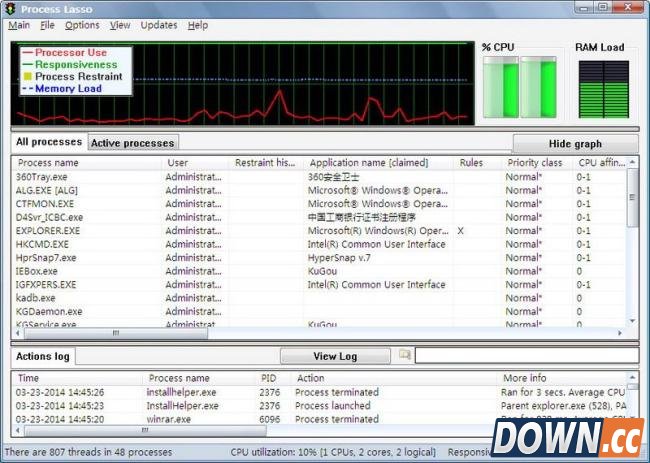Image resolution: width=650 pixels, height=463 pixels.
Task: Click the Action column header in log
Action: (394, 378)
